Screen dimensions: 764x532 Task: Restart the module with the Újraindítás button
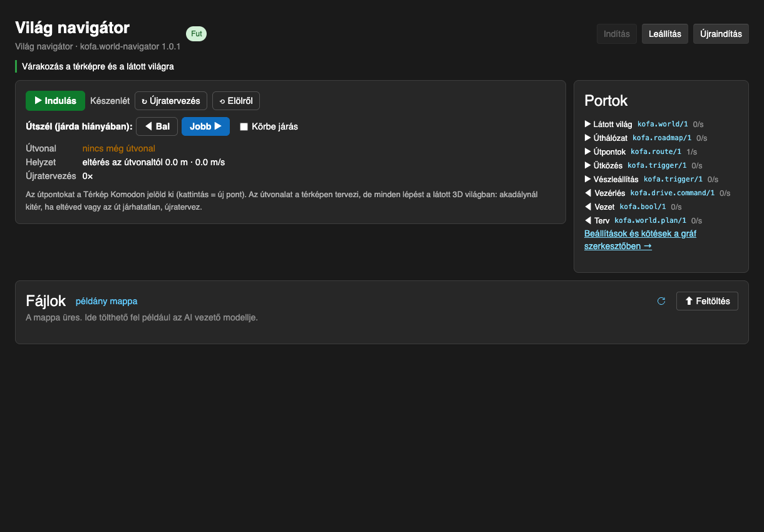click(x=721, y=34)
